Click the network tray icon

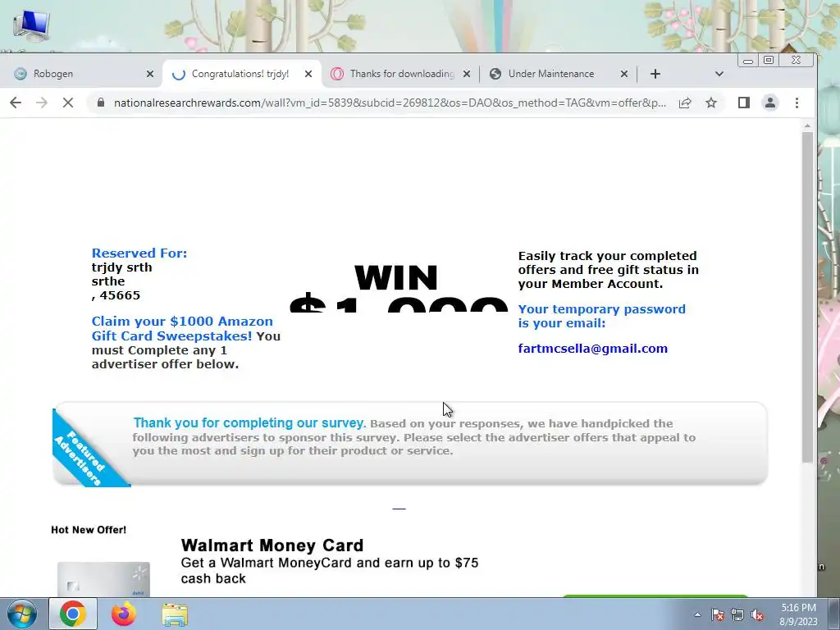pyautogui.click(x=737, y=615)
